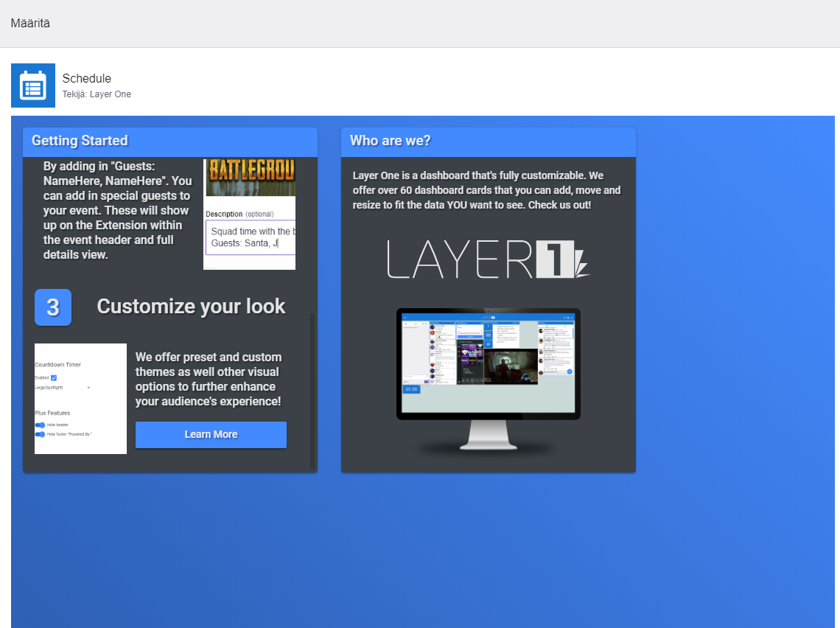Click the dashboard monitor preview image
Screen dimensions: 840x628
coord(489,380)
